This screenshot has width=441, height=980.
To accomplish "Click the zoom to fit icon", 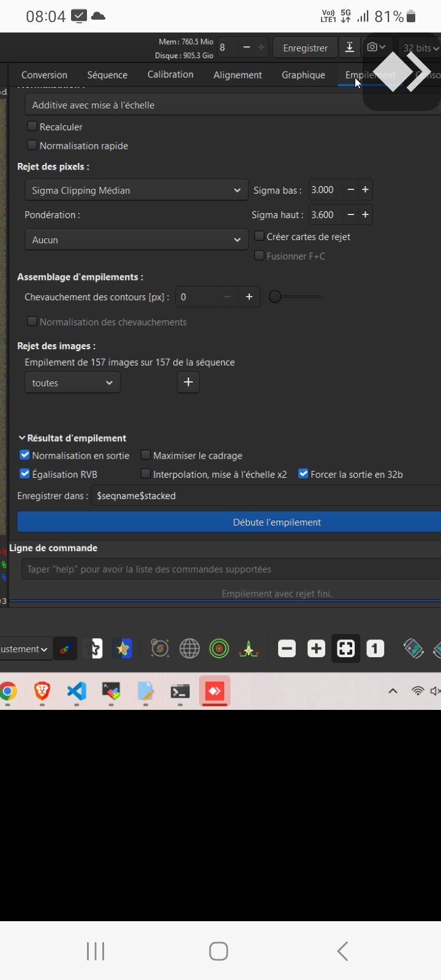I will (345, 648).
